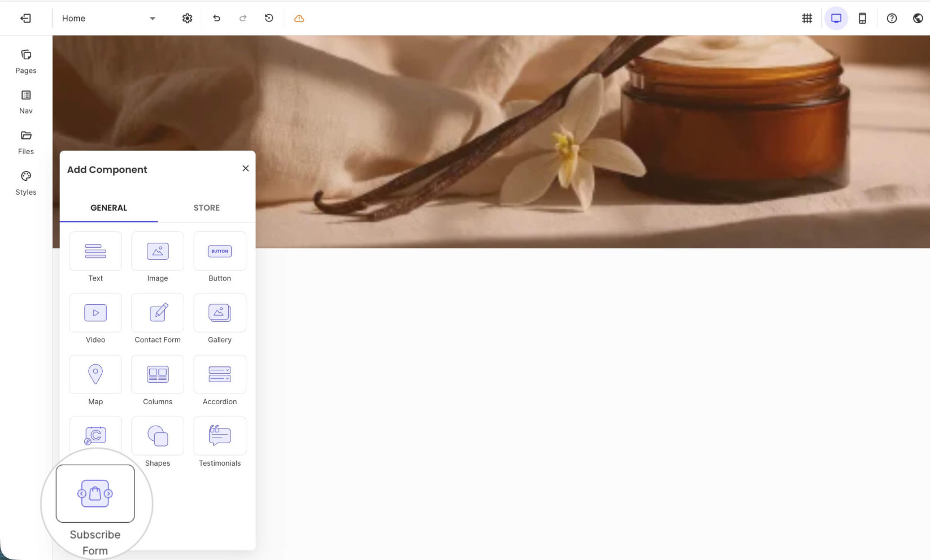Open the Pages sidebar panel
The image size is (930, 560).
pos(26,62)
